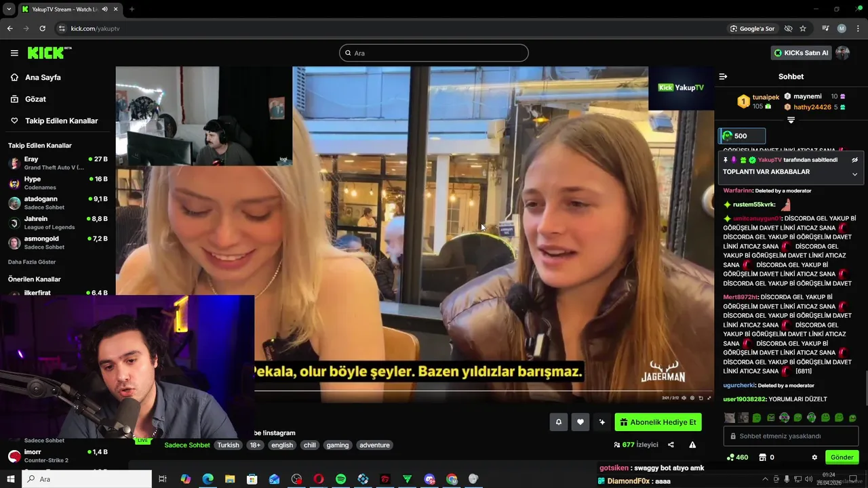Select the 18+ tag
The image size is (868, 488).
click(x=255, y=445)
